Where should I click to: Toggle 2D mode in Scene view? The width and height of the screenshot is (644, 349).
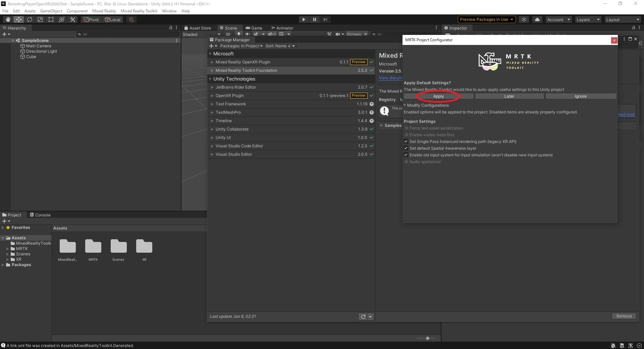228,34
